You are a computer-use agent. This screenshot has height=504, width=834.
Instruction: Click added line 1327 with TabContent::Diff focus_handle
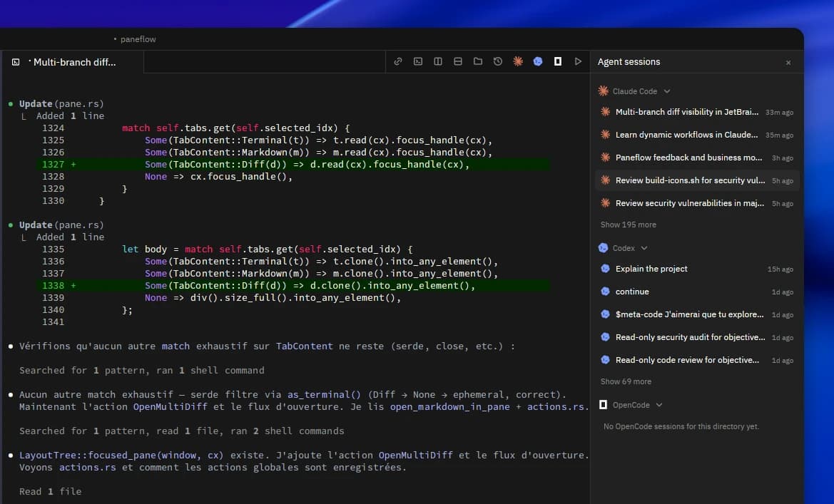[x=294, y=165]
